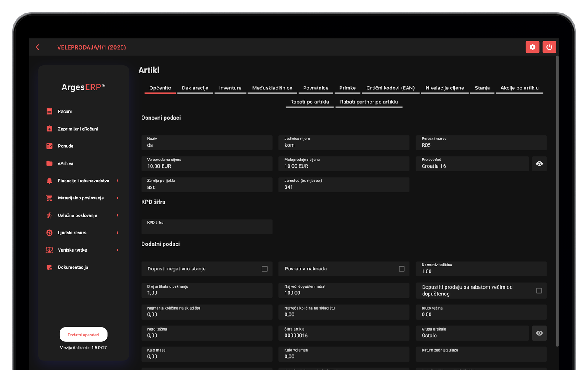Expand Financije i računovodstvo submenu arrow
The image size is (588, 370).
pos(118,181)
